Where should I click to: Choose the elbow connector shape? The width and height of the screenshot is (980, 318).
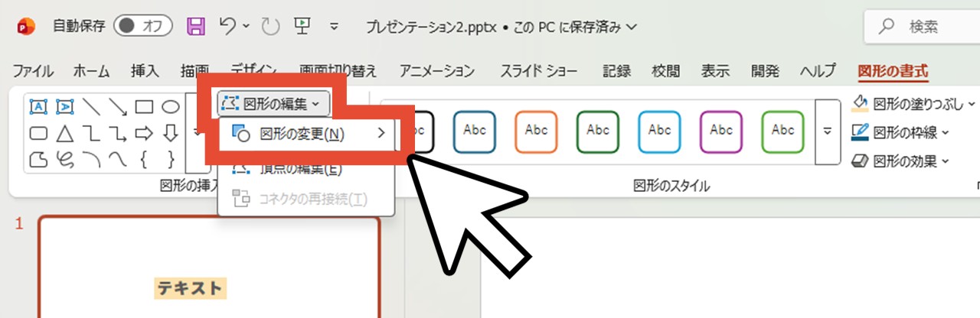(x=91, y=134)
